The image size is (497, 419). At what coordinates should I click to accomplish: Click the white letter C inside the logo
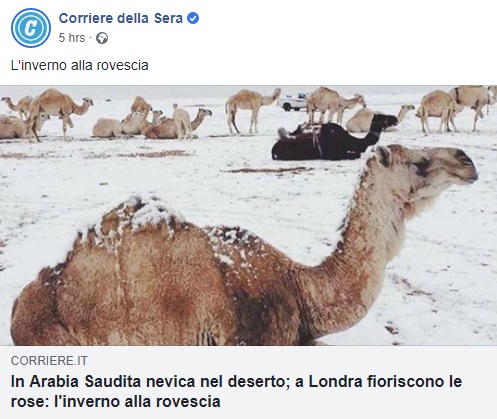pyautogui.click(x=31, y=28)
